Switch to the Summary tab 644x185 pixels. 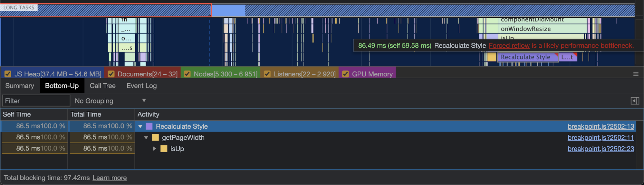(20, 86)
